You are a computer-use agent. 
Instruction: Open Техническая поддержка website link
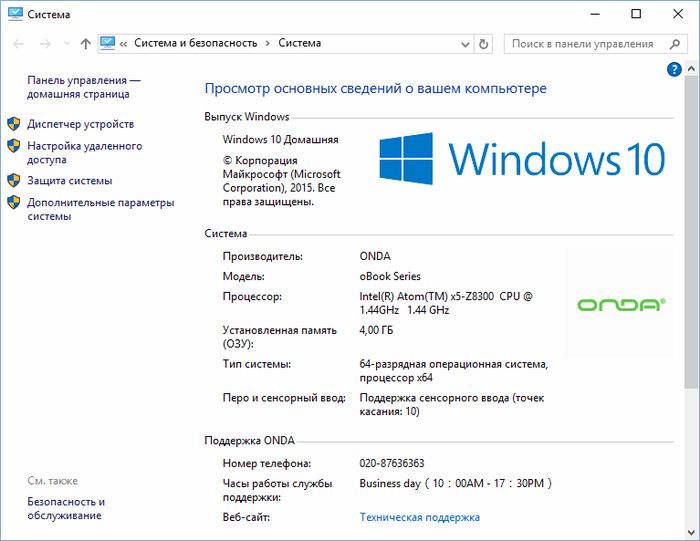click(x=419, y=517)
